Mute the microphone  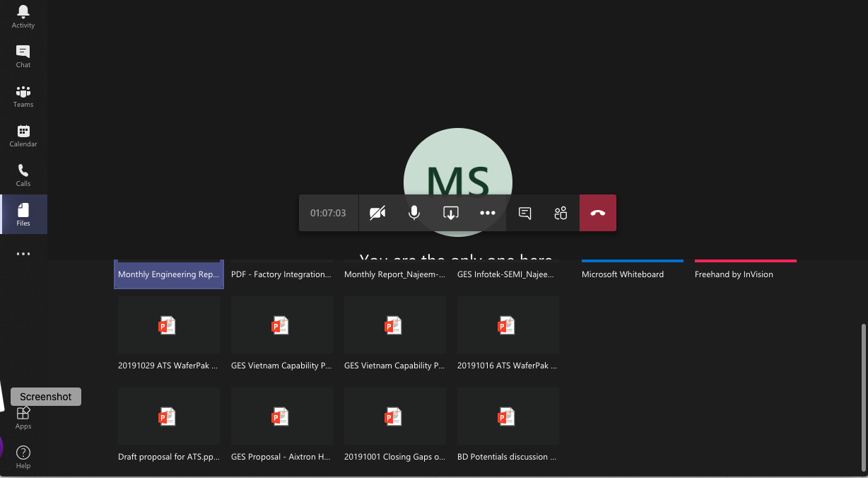click(x=414, y=213)
